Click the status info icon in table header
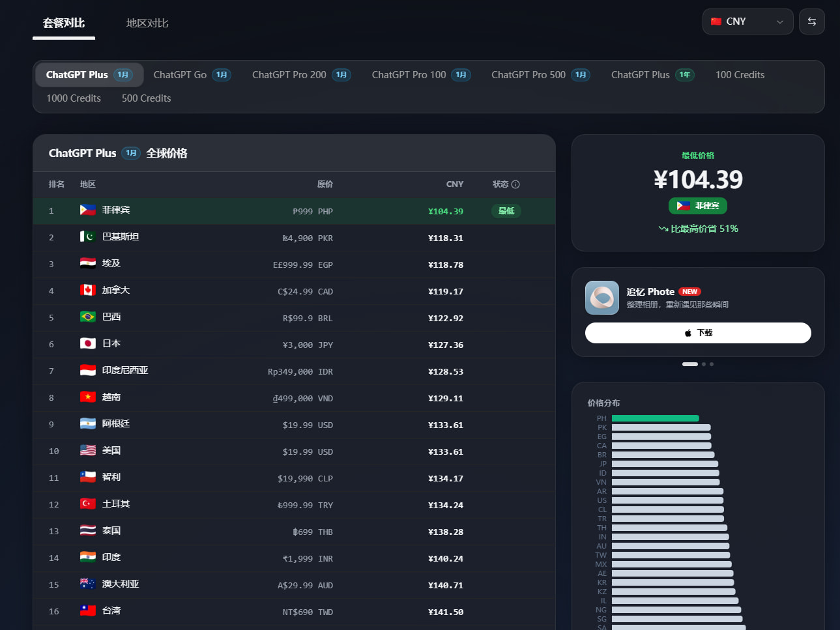Screen dimensions: 840x630 [x=515, y=184]
